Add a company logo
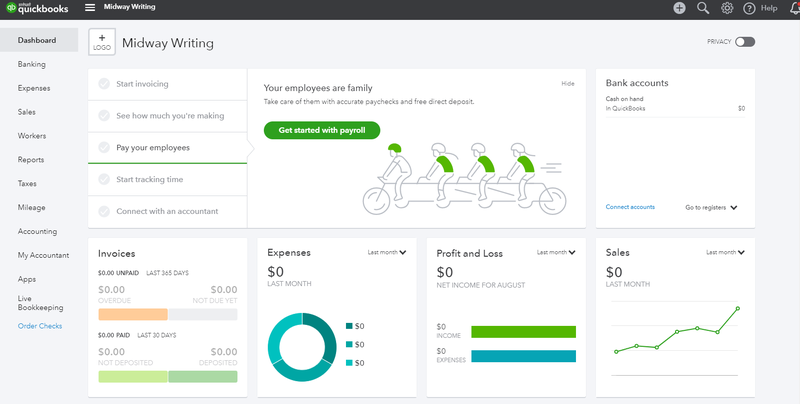 102,42
